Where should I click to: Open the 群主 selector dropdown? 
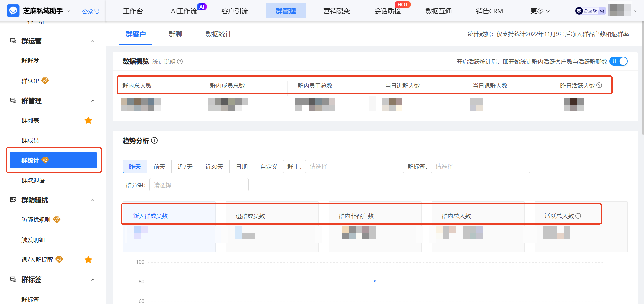click(x=354, y=166)
